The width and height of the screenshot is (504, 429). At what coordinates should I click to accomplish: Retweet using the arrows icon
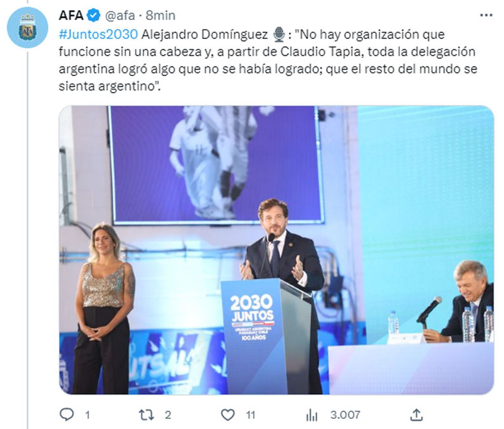click(146, 415)
